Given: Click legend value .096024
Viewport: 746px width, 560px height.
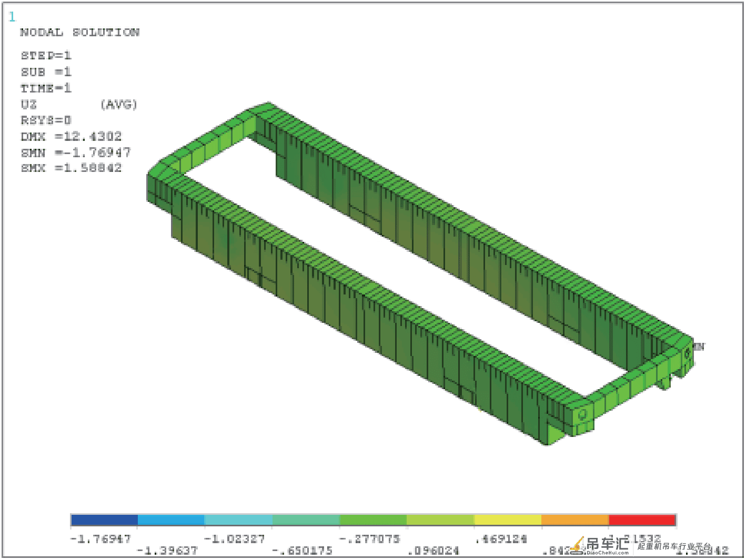Looking at the screenshot, I should tap(434, 551).
